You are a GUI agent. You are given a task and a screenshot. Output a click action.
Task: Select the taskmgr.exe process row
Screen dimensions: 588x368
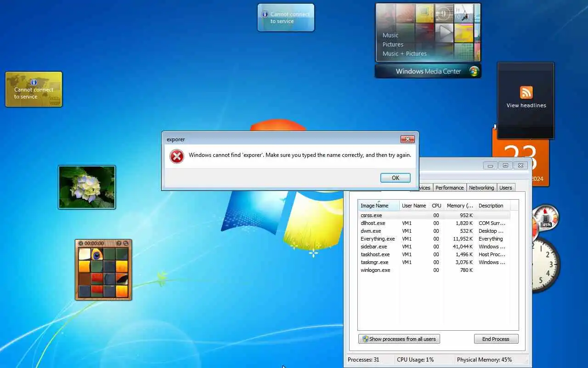(x=434, y=262)
